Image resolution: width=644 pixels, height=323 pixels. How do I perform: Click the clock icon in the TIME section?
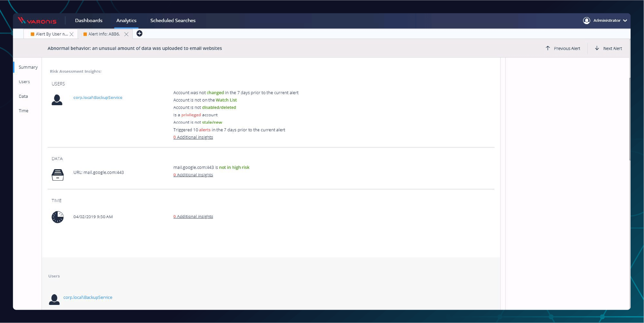[x=57, y=217]
